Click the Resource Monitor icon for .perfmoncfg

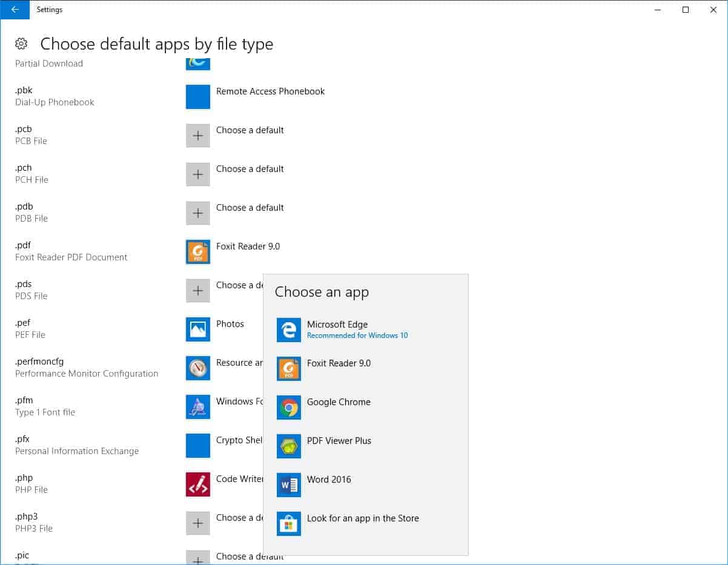coord(198,368)
